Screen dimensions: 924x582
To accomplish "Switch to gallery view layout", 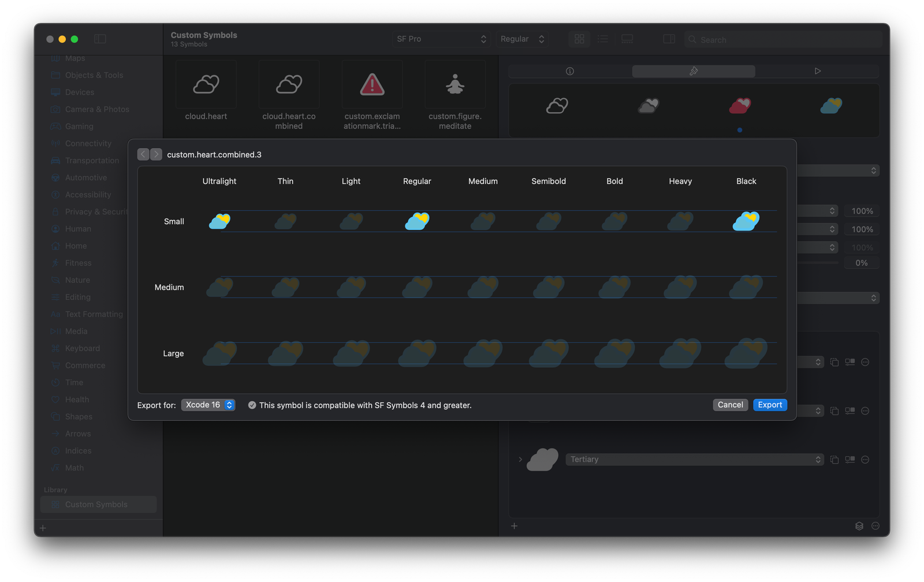I will click(x=627, y=39).
